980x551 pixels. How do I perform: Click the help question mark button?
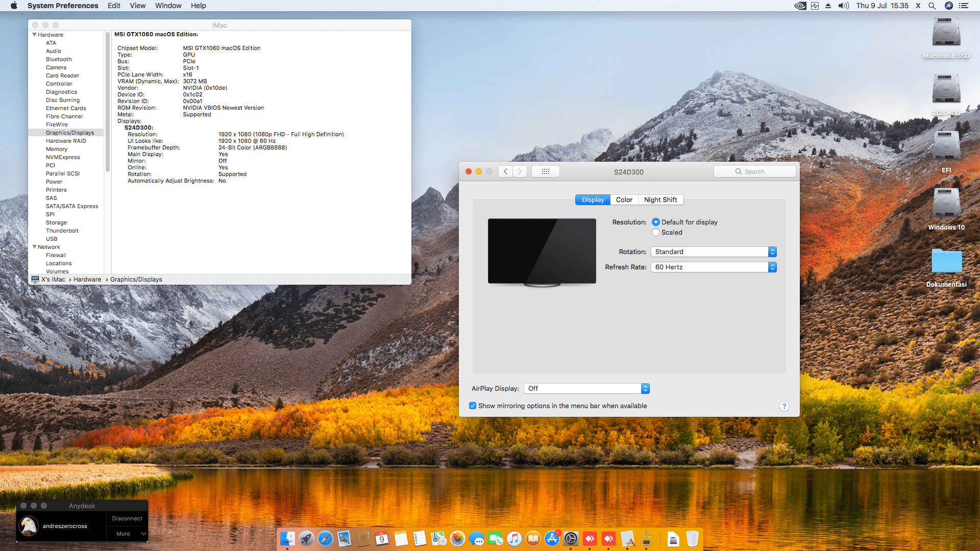(784, 406)
